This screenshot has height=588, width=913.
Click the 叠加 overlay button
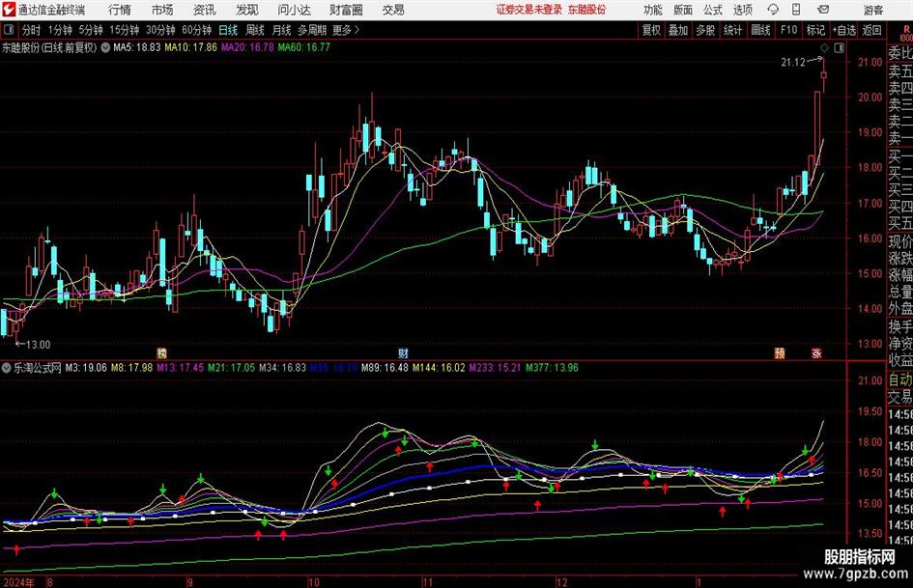[678, 30]
